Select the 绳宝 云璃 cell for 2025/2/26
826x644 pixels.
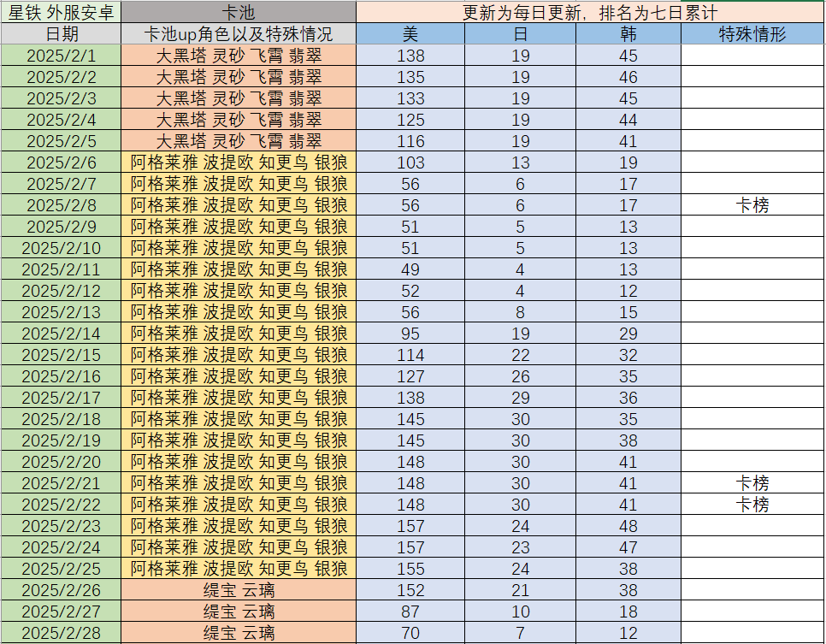239,590
